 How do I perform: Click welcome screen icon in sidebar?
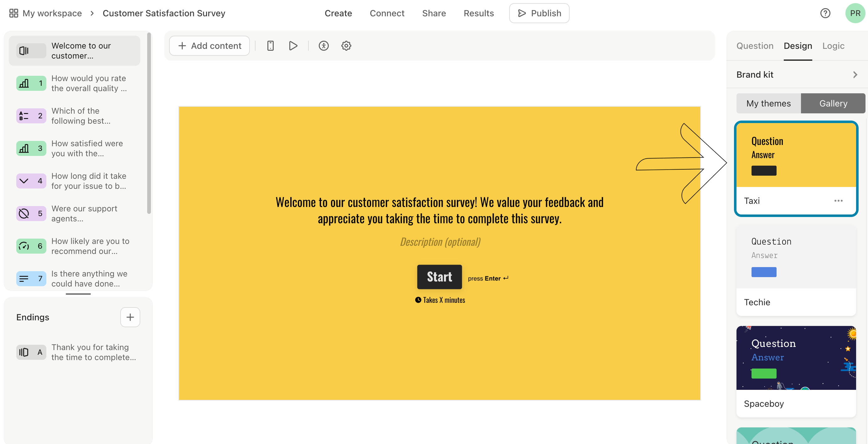click(31, 50)
